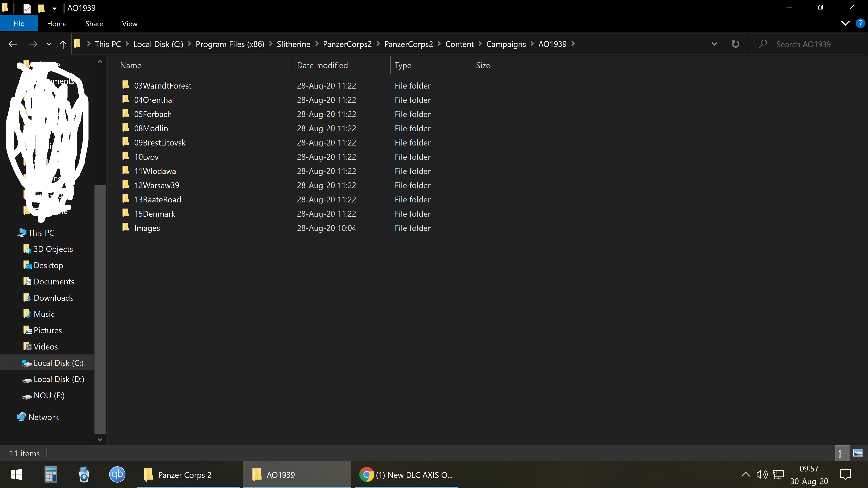The image size is (868, 488).
Task: Select the 09BrestLitovsk folder name
Action: (160, 143)
